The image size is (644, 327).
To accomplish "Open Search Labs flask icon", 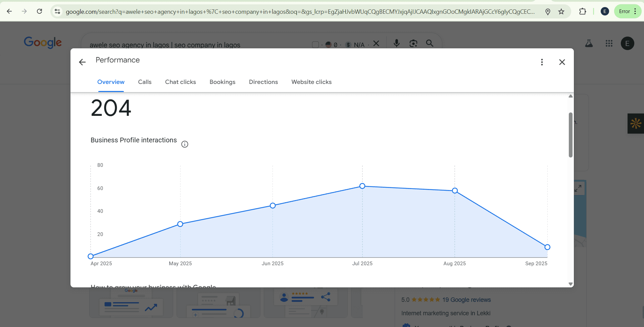I will 589,43.
